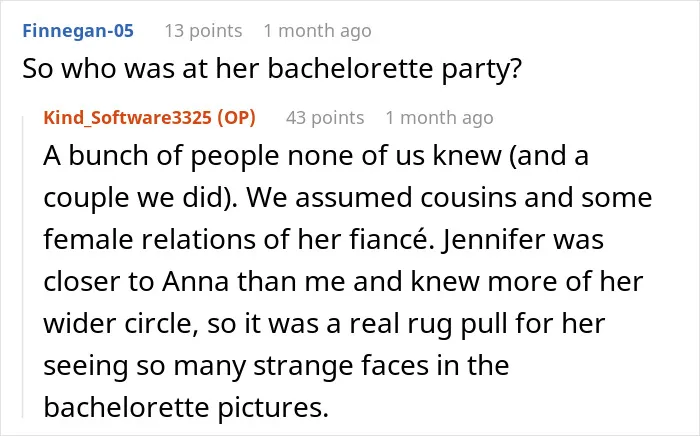Collapse the reply using the thread line
700x436 pixels.
coord(23,267)
